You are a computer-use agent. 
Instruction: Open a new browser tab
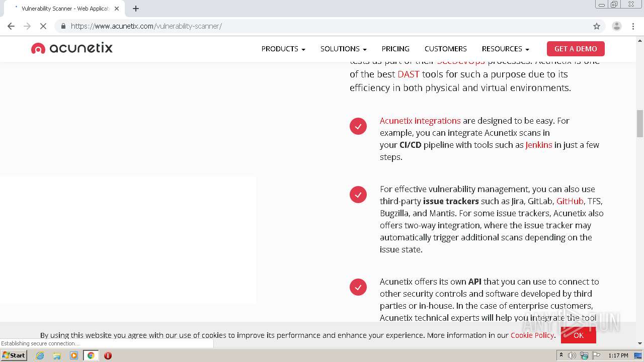coord(136,9)
